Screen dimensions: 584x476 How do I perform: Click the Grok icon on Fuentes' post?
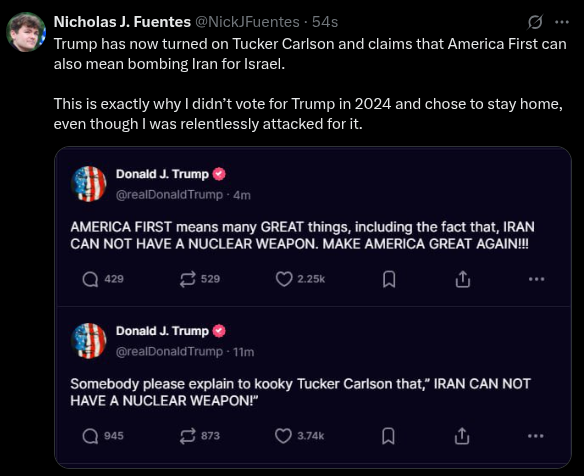[535, 22]
